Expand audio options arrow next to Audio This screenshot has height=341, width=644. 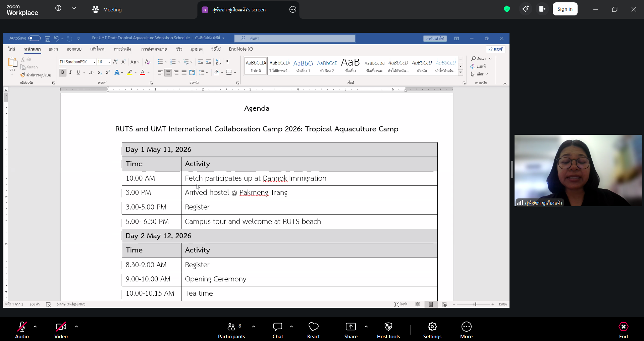pos(35,326)
